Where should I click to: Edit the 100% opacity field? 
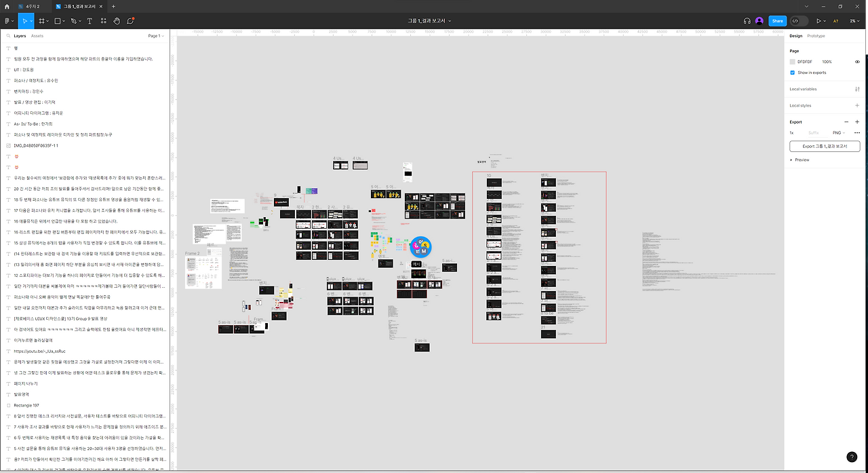[x=827, y=62]
